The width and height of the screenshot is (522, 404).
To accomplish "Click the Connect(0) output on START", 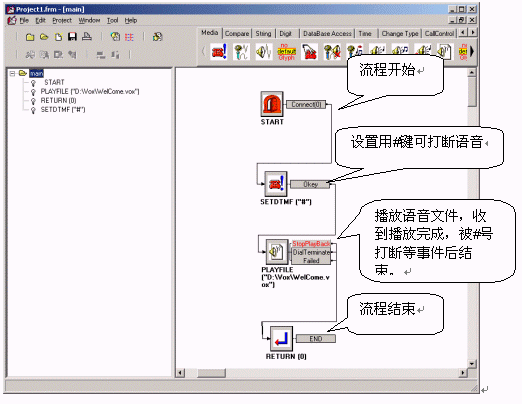I will 306,105.
